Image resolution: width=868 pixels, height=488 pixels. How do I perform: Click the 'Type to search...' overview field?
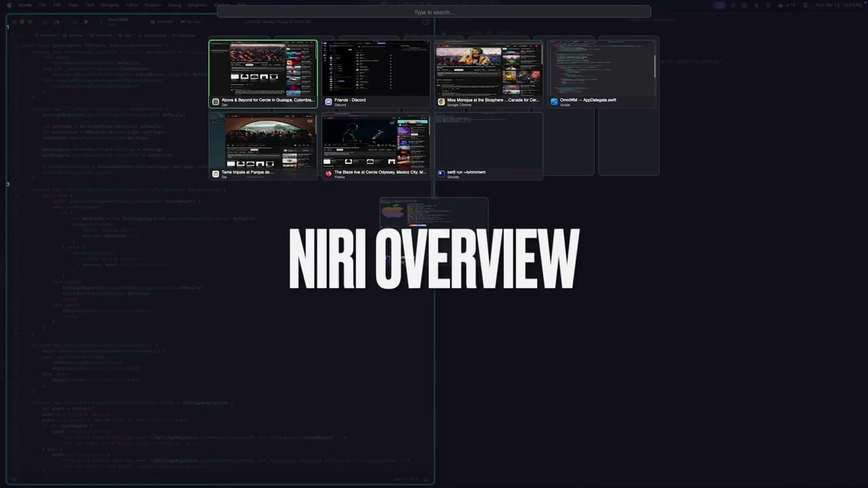point(434,12)
